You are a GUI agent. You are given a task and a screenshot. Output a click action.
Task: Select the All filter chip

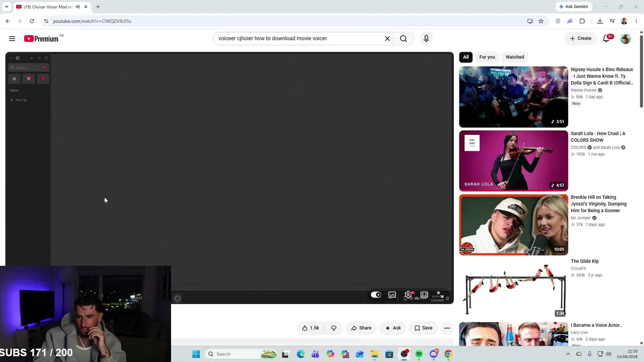click(x=466, y=57)
